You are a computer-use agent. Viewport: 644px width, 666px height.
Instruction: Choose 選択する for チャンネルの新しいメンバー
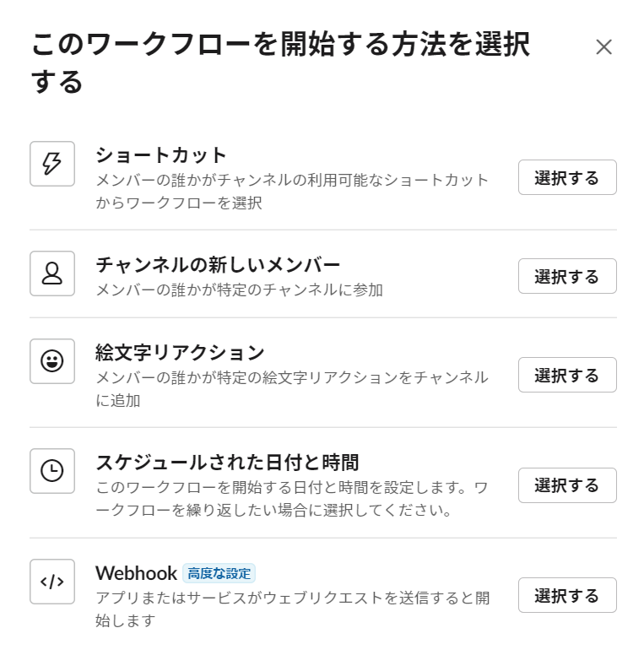567,276
